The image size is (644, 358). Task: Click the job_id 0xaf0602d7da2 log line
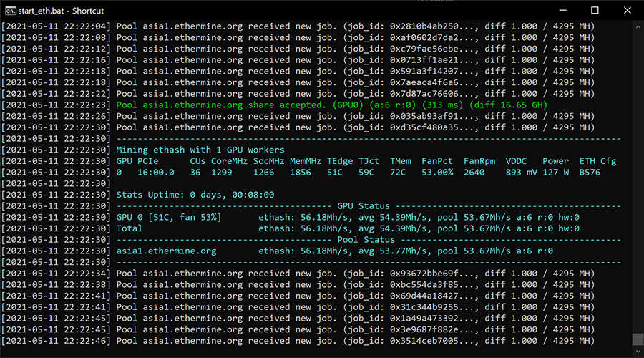click(298, 37)
